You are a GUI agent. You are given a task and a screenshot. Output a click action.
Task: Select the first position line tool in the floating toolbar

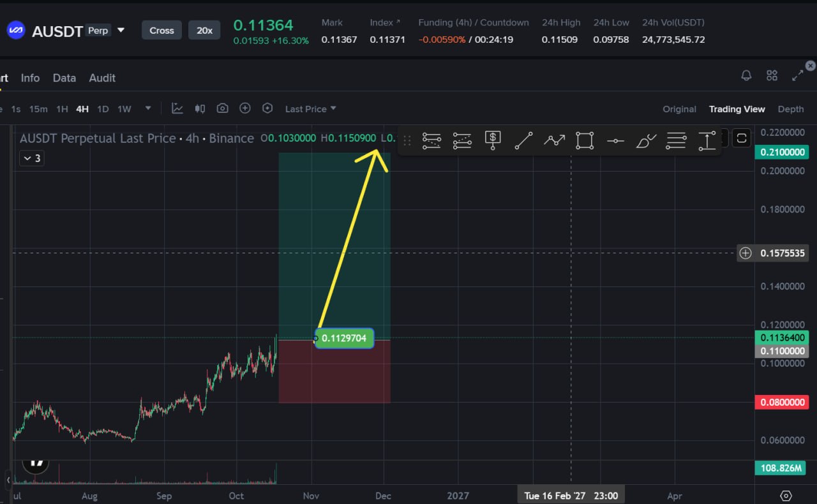431,140
